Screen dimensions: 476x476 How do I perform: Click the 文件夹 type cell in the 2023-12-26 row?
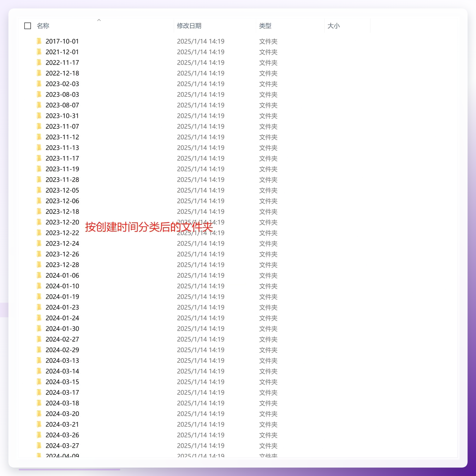tap(268, 254)
